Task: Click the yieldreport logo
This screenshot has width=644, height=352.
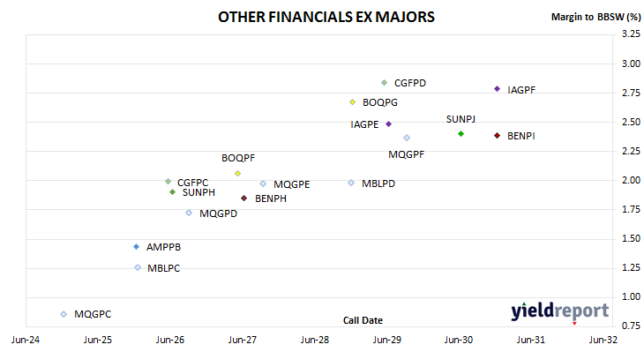Action: coord(560,311)
